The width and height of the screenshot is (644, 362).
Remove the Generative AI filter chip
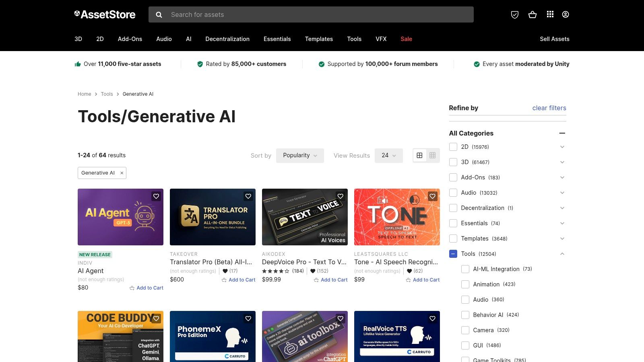pos(122,173)
